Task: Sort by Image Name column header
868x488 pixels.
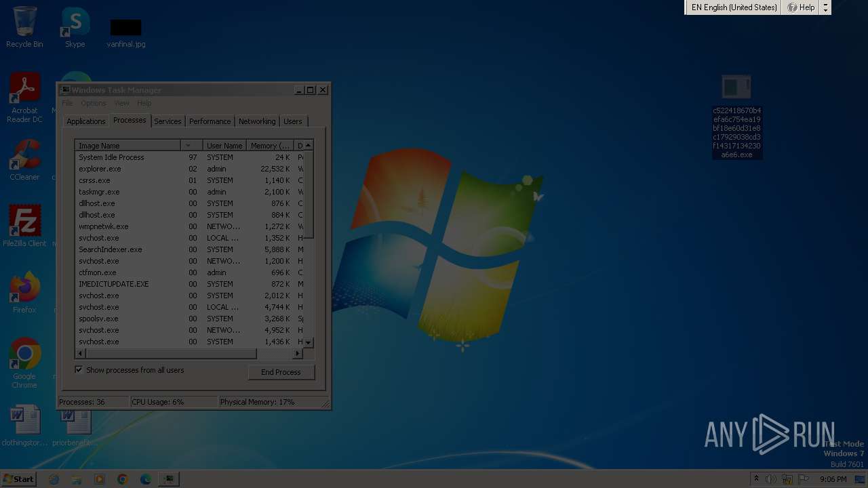Action: click(x=128, y=146)
